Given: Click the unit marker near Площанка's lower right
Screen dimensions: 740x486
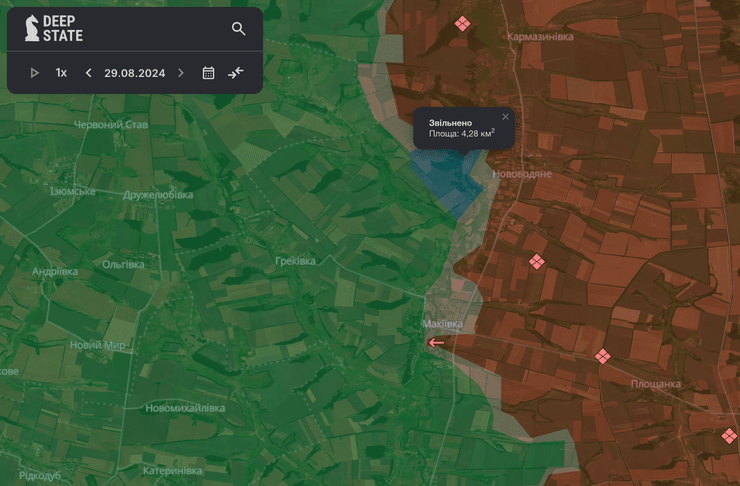Looking at the screenshot, I should pos(730,436).
